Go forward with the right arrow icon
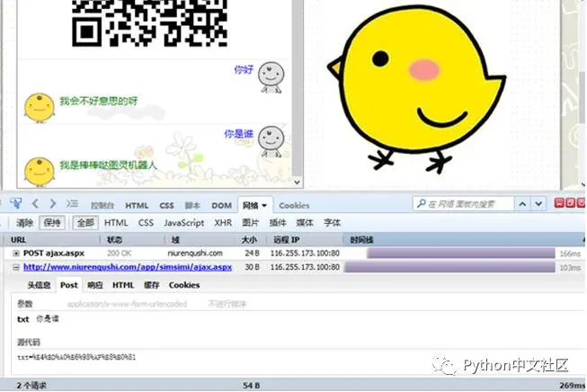587x392 pixels. pos(53,204)
